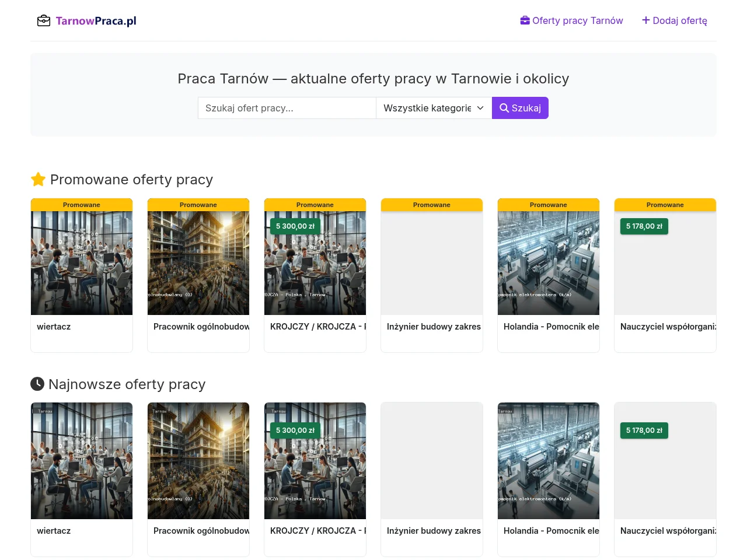Click newest Holandia - Pomocnik title

click(x=551, y=531)
